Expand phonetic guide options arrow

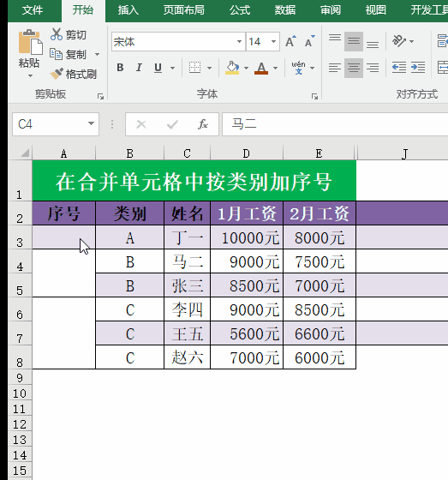[312, 68]
